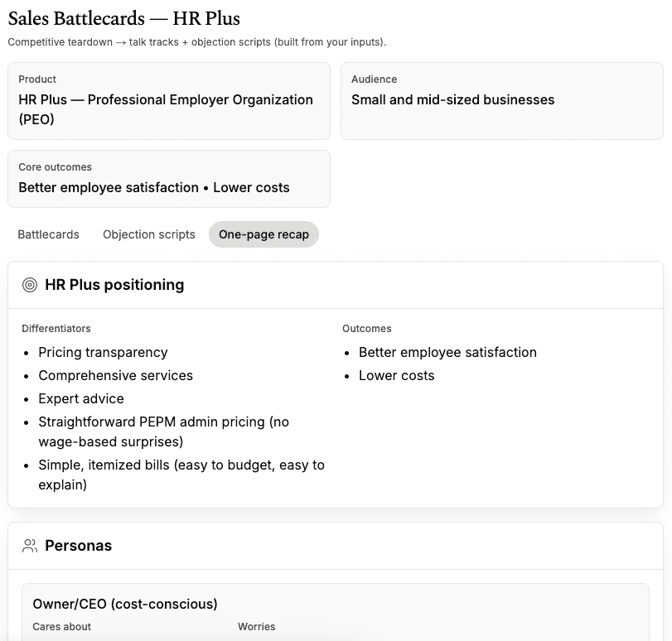Screen dimensions: 672x641
Task: Click the Expert advice differentiator
Action: tap(81, 398)
